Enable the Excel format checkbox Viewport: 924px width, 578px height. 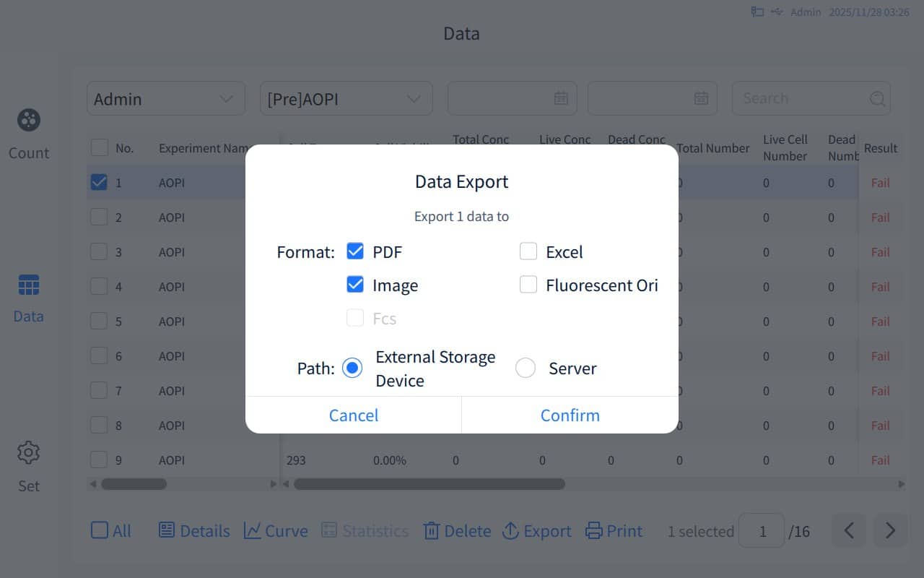pos(528,251)
